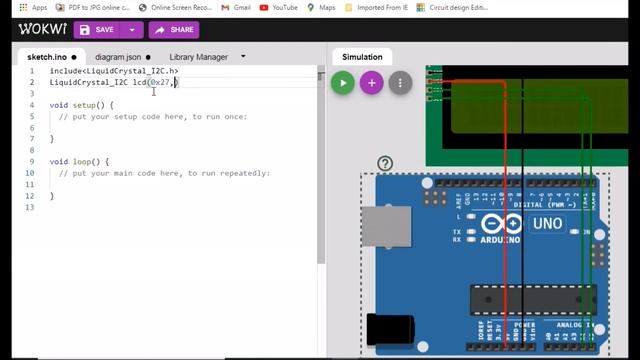Place cursor at end of lcd(0x27, line
640x360 pixels.
(176, 82)
